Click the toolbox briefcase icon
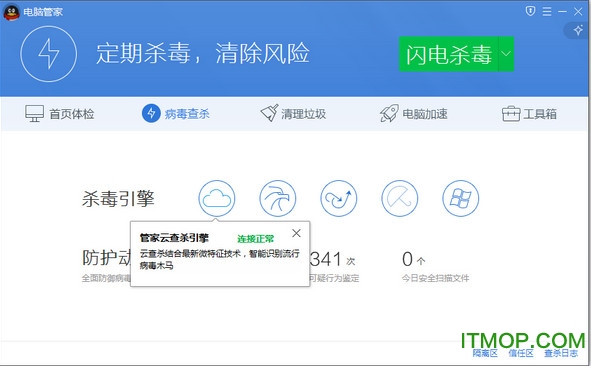The width and height of the screenshot is (591, 366). [511, 114]
